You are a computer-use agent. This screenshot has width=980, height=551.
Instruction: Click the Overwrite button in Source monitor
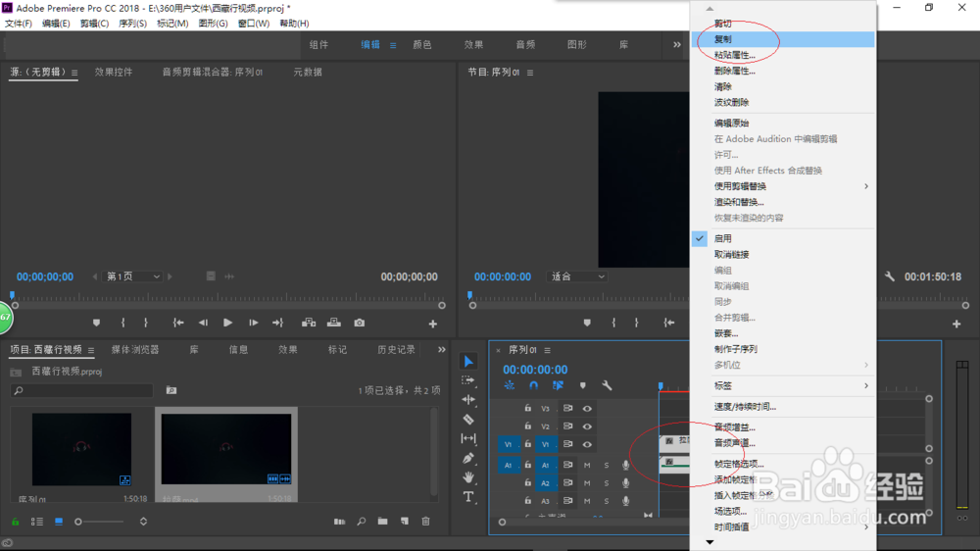pos(334,323)
